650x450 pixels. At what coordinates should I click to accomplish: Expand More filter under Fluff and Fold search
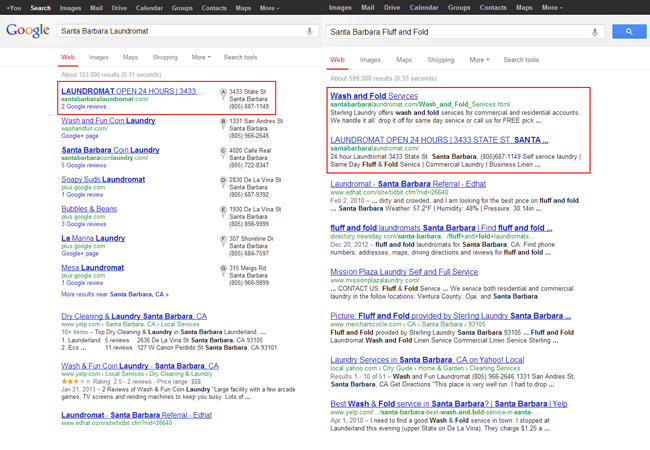coord(479,60)
